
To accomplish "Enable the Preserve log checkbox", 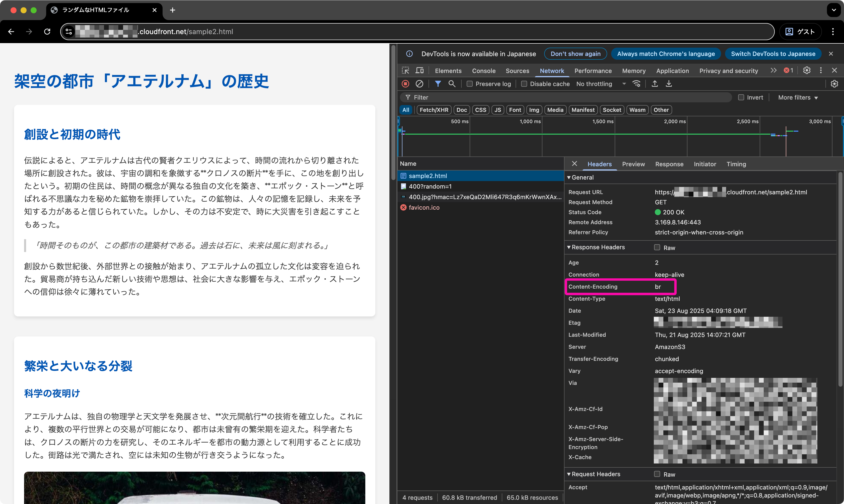I will (470, 83).
